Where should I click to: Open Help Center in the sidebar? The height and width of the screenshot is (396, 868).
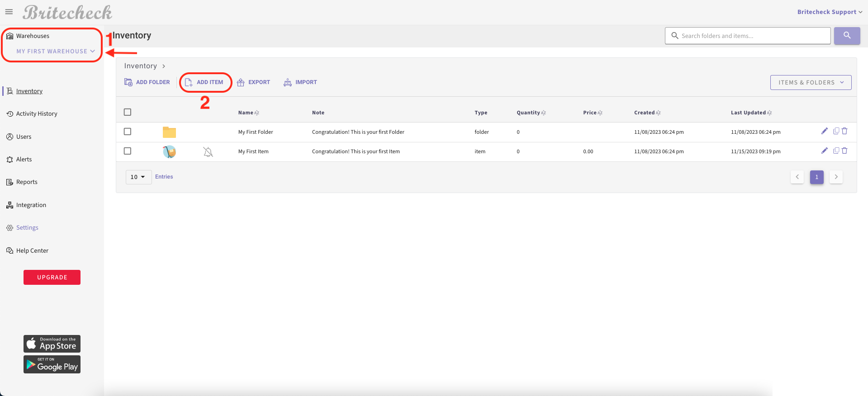(x=32, y=251)
